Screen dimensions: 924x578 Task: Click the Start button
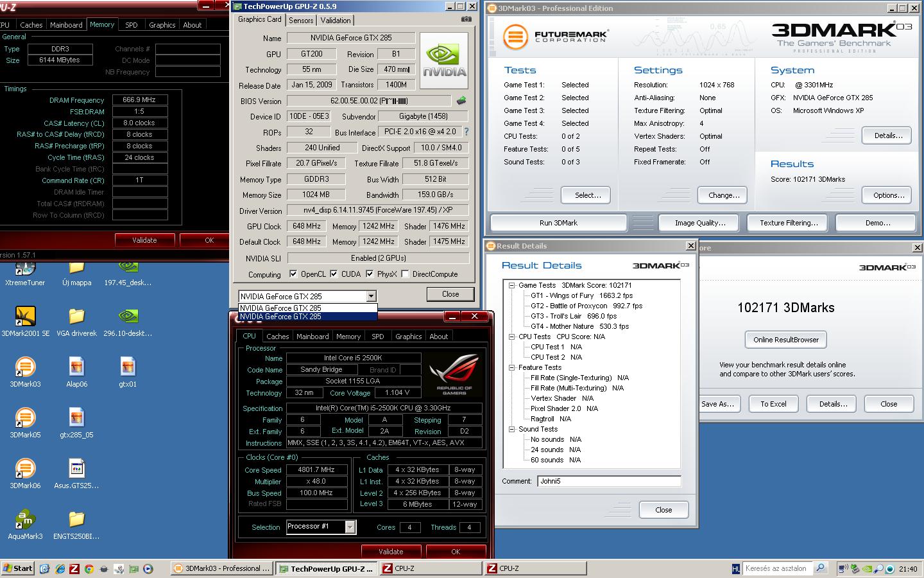(18, 568)
